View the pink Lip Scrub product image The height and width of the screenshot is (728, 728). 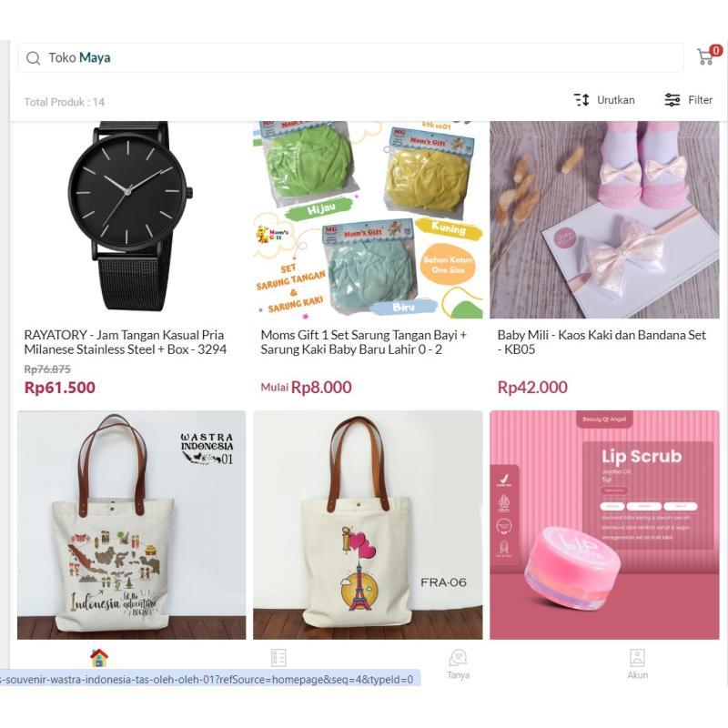604,525
